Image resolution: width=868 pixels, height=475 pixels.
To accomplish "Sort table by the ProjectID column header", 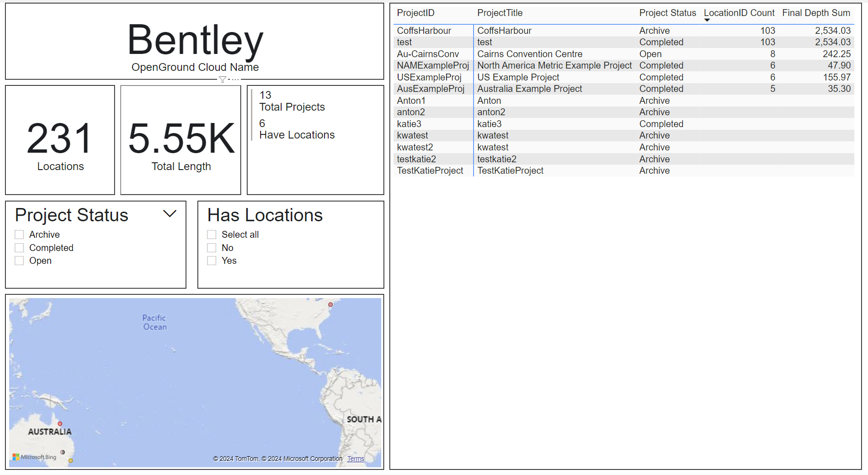I will click(x=415, y=13).
